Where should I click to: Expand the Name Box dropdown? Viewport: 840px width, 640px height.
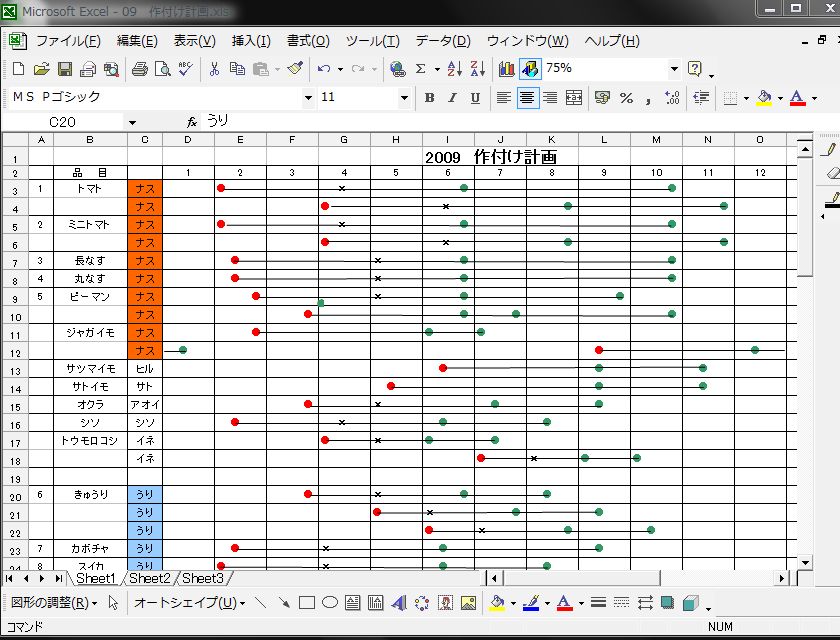coord(132,123)
